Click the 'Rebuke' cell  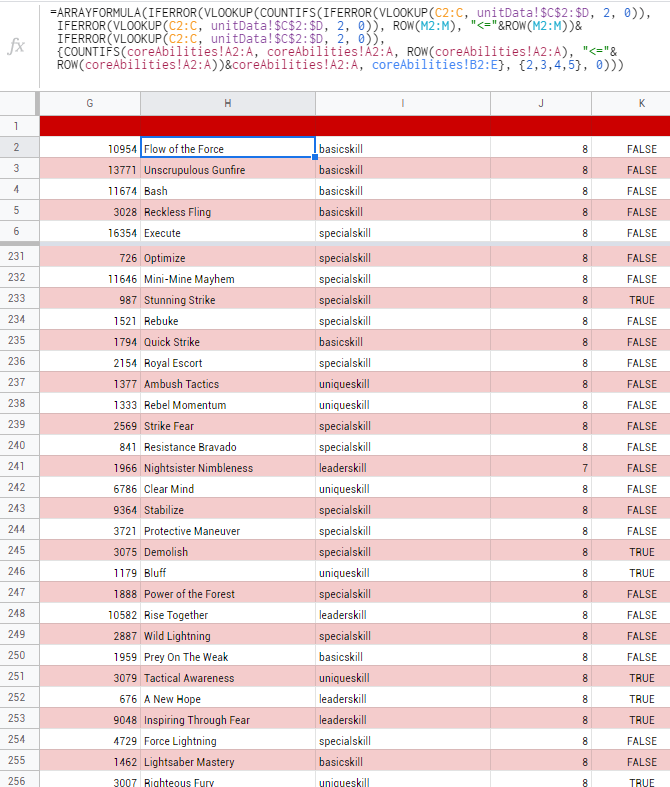pyautogui.click(x=228, y=321)
